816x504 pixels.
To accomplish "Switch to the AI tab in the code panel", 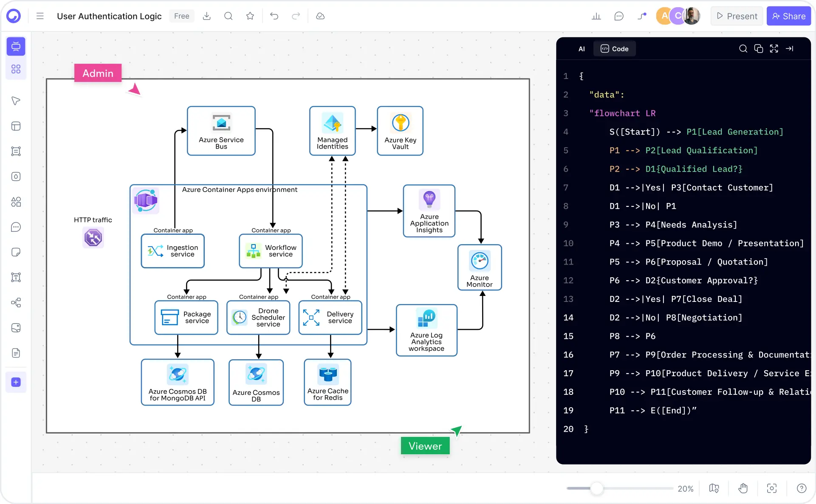I will 581,48.
